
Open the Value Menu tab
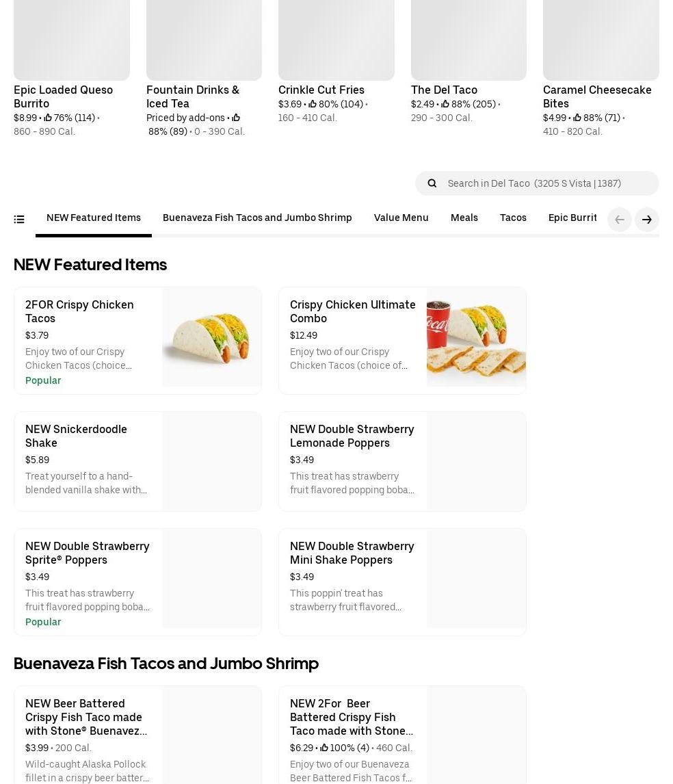[401, 218]
